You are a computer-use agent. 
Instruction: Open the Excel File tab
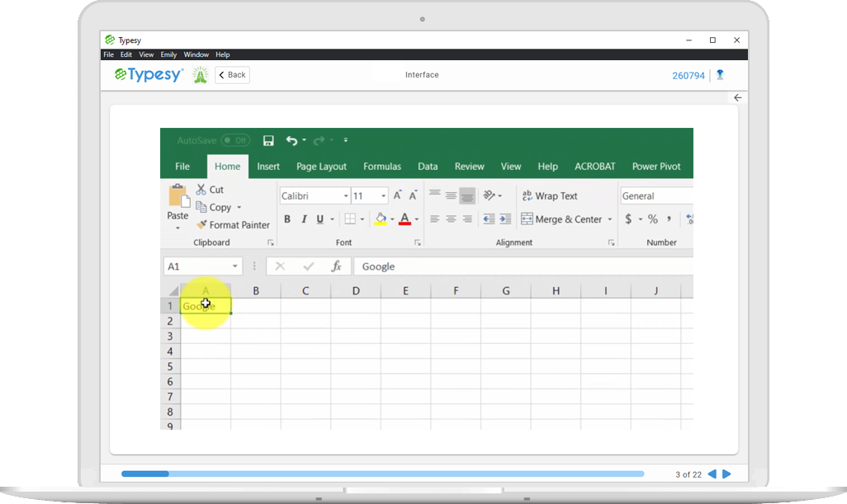182,166
